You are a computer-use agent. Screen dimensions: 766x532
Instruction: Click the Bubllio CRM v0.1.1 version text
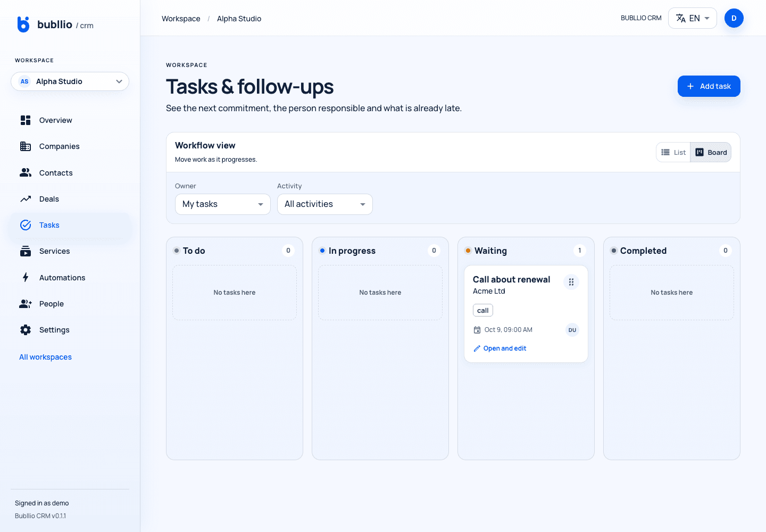click(x=40, y=516)
